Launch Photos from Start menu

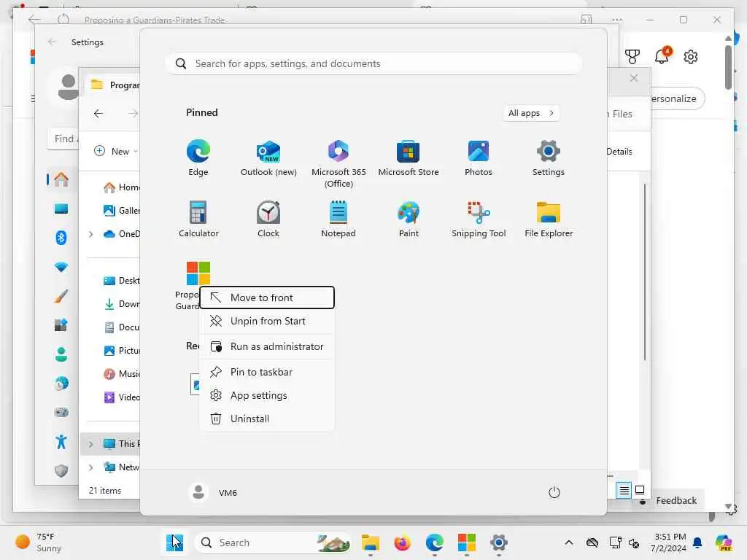coord(479,158)
